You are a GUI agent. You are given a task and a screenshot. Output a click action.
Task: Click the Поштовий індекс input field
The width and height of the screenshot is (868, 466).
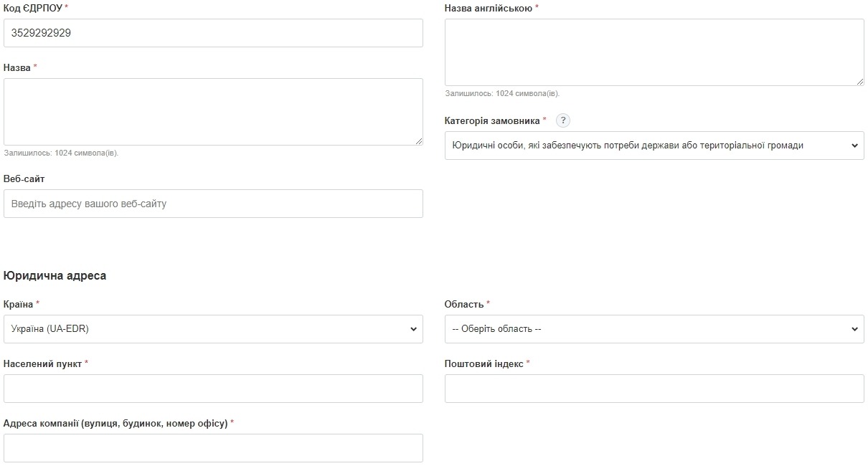654,389
